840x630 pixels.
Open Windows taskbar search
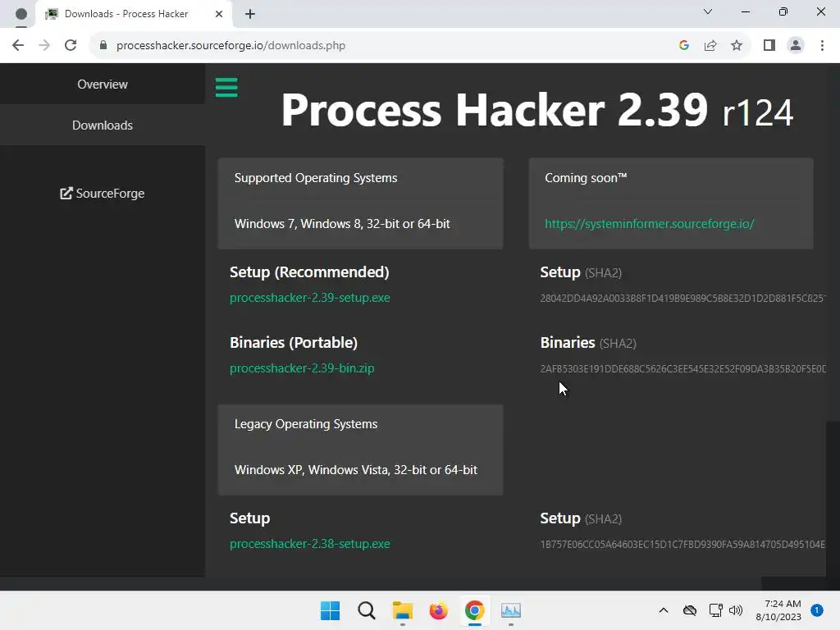pyautogui.click(x=367, y=610)
